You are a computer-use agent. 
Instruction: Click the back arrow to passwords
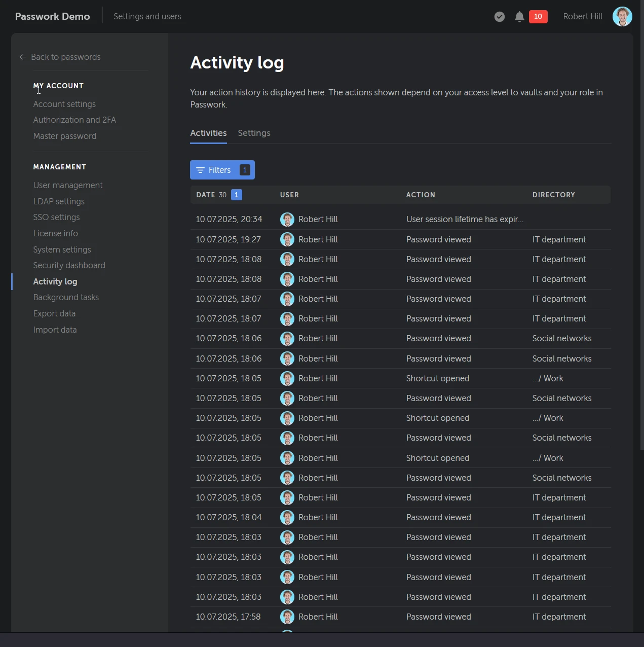[23, 57]
